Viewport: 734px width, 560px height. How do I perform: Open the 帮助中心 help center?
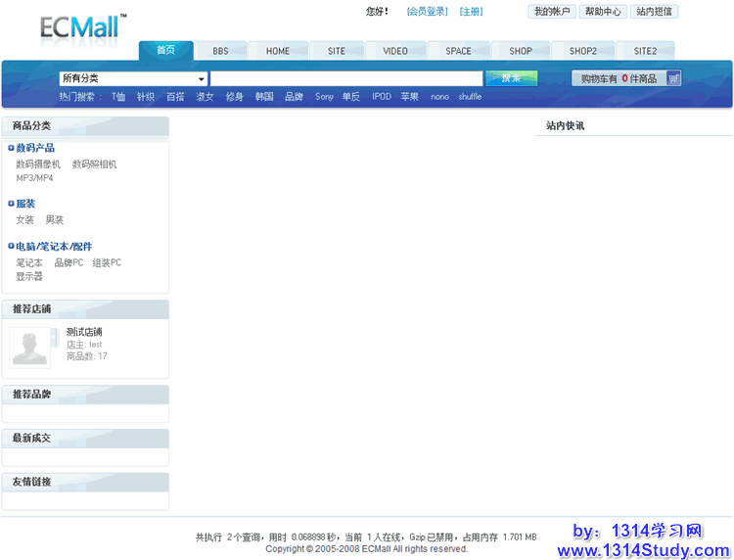pyautogui.click(x=603, y=12)
